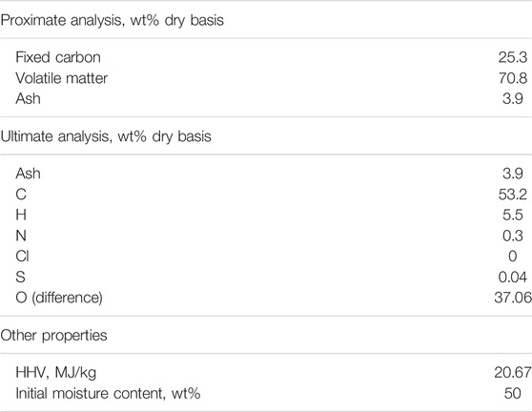The image size is (532, 412).
Task: Click the HHV value 20.67
Action: point(513,373)
